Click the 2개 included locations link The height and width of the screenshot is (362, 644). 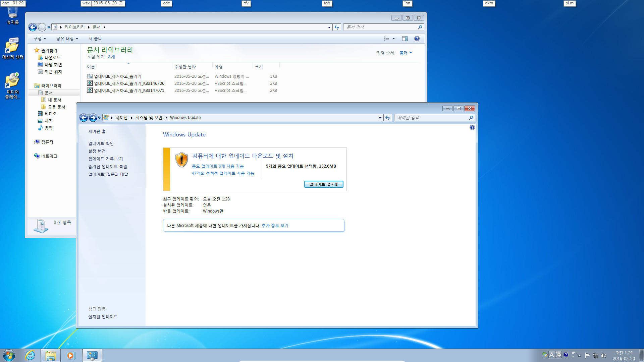point(111,57)
